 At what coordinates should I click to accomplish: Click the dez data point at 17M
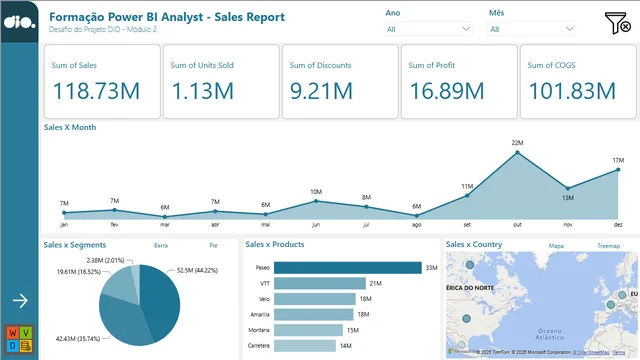point(618,170)
